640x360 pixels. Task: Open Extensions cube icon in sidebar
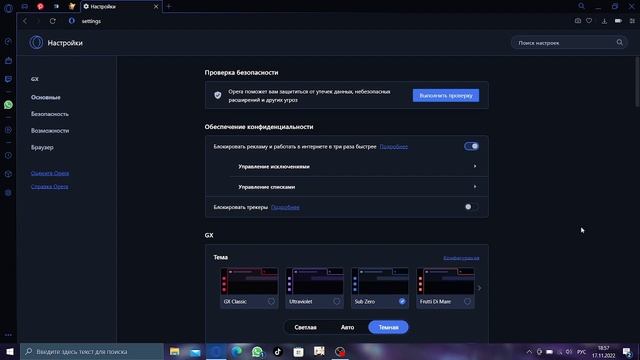(8, 174)
